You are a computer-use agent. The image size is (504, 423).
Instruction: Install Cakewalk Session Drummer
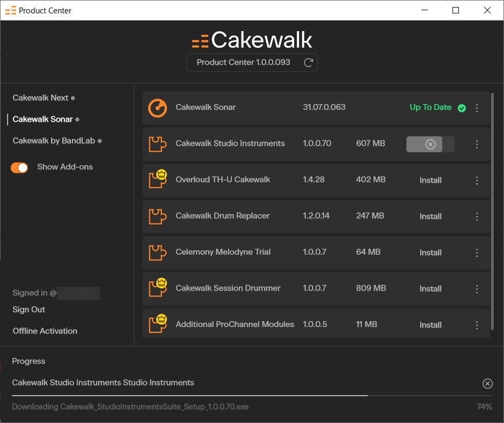(430, 289)
